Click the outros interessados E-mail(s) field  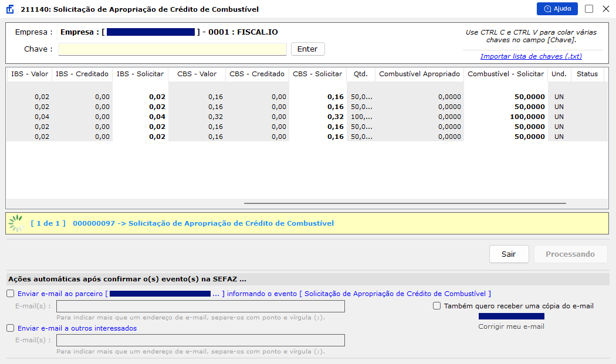[201, 340]
